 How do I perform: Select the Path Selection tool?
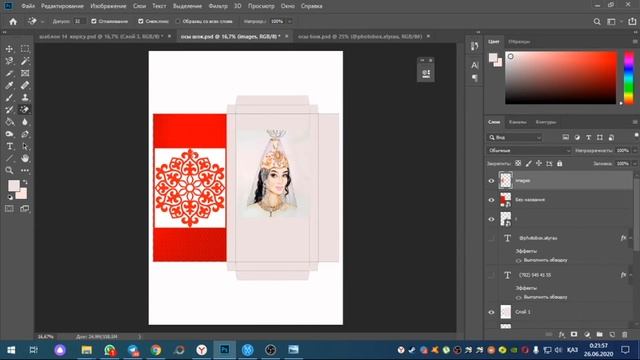point(25,146)
